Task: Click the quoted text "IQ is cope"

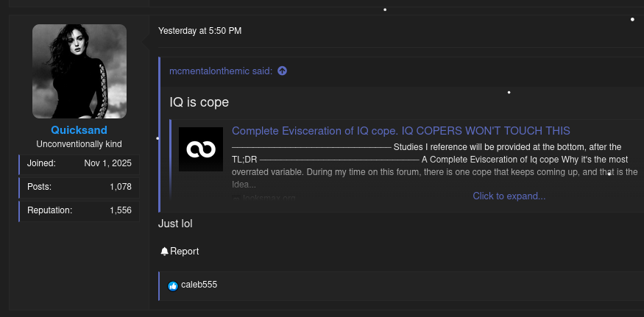Action: [x=199, y=102]
